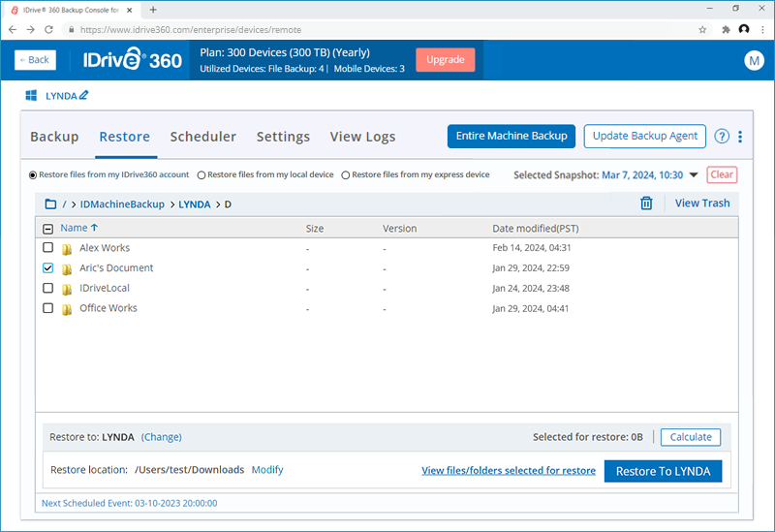
Task: Open View files/folders selected for restore link
Action: (x=509, y=471)
